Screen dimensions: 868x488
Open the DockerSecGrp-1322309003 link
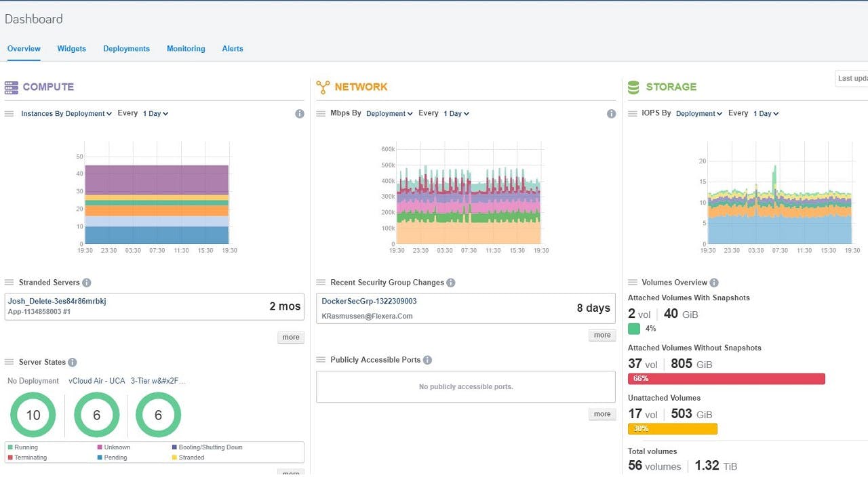pyautogui.click(x=369, y=301)
